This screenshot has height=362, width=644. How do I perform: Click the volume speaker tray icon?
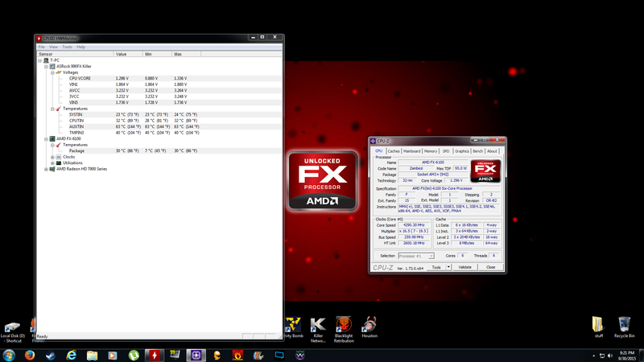[610, 356]
